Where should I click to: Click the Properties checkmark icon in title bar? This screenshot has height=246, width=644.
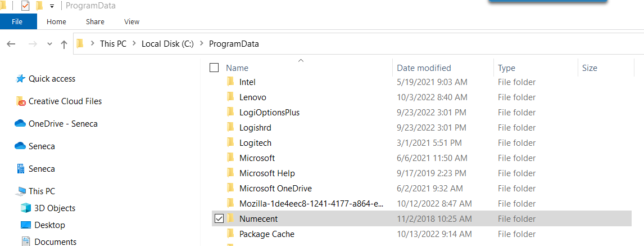coord(25,6)
